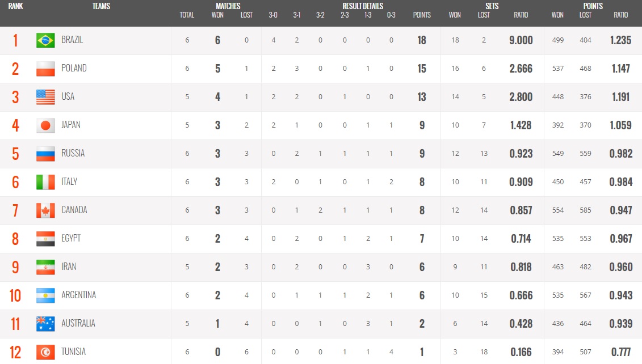Click the sets RATIO column header

(x=521, y=15)
